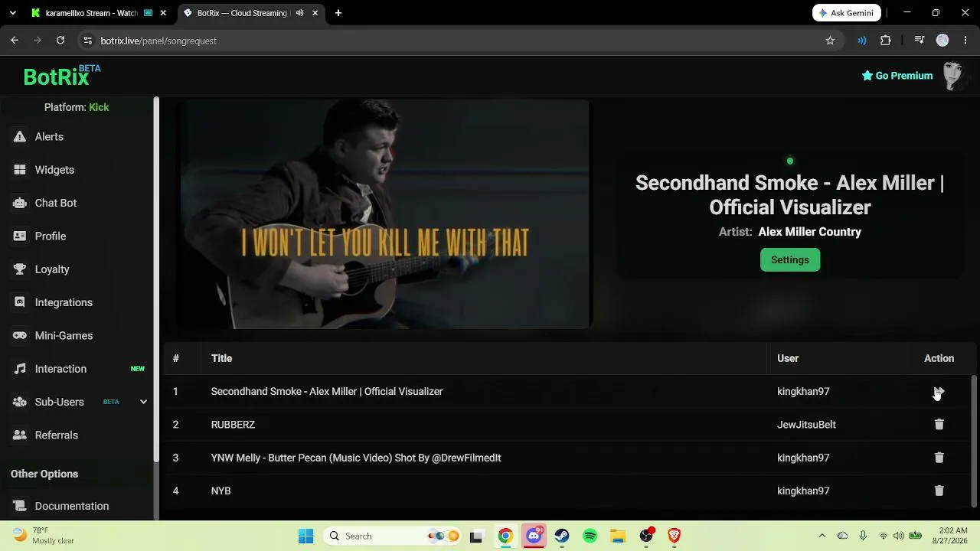This screenshot has width=980, height=551.
Task: Open File Explorer from the taskbar
Action: pos(618,536)
